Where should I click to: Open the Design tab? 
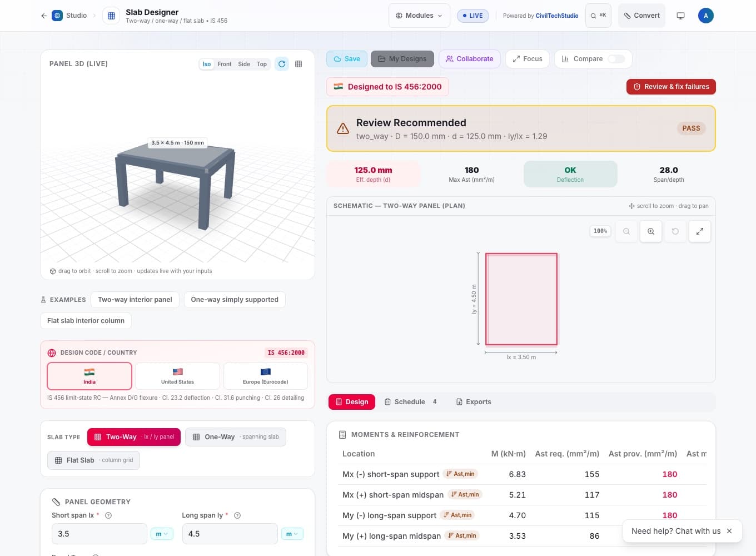click(x=352, y=402)
